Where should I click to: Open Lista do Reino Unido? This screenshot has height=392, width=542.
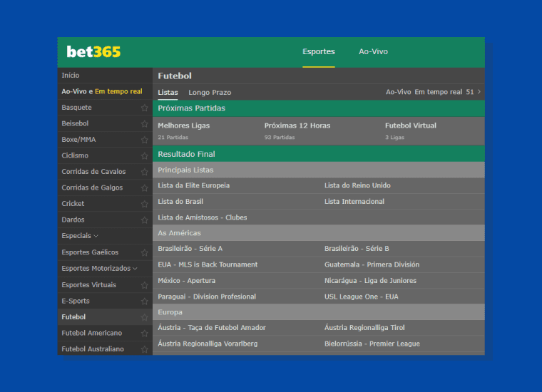[x=357, y=185]
